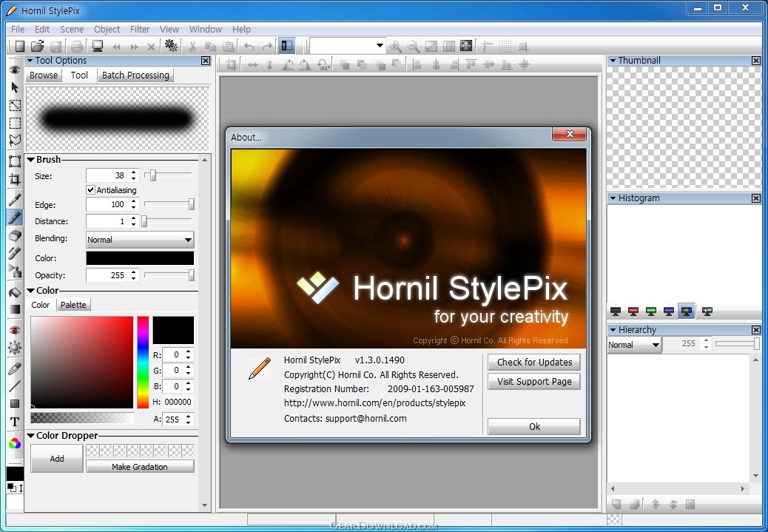
Task: Toggle the panel layout button in toolbar
Action: 287,46
